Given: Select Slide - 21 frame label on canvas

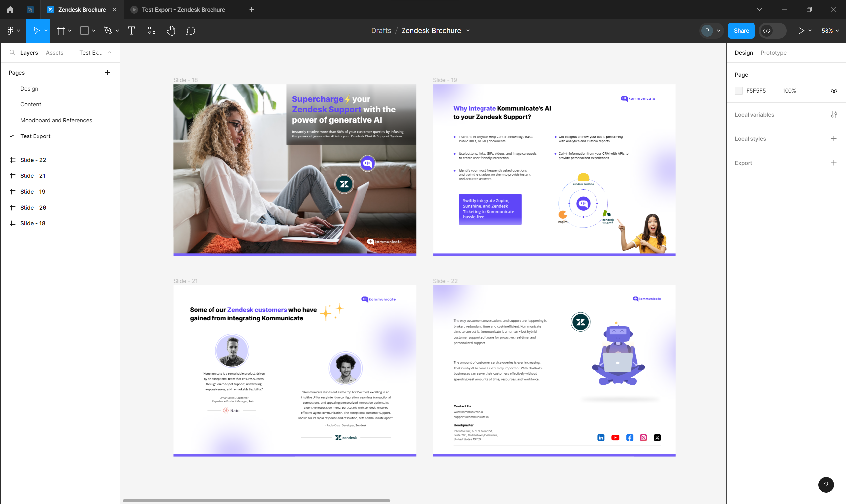Looking at the screenshot, I should pyautogui.click(x=185, y=281).
